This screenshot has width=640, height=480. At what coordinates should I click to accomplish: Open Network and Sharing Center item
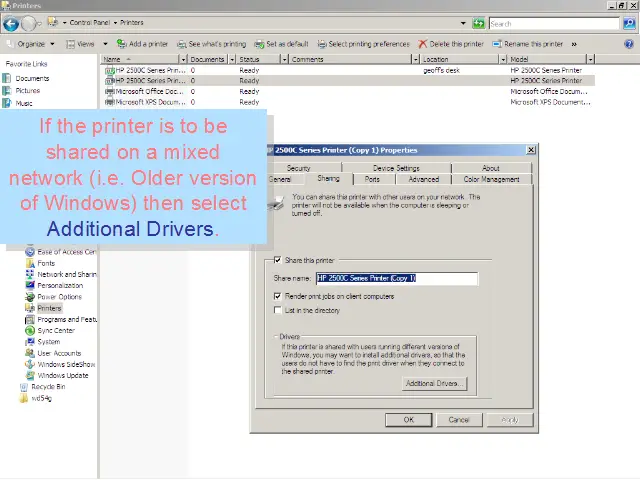pyautogui.click(x=61, y=274)
